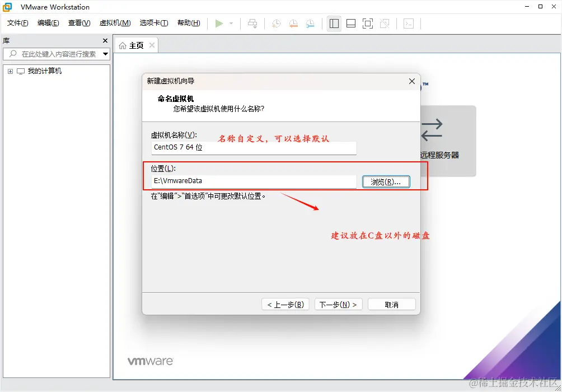The width and height of the screenshot is (562, 392).
Task: Open the 文件(F) menu
Action: pyautogui.click(x=17, y=23)
